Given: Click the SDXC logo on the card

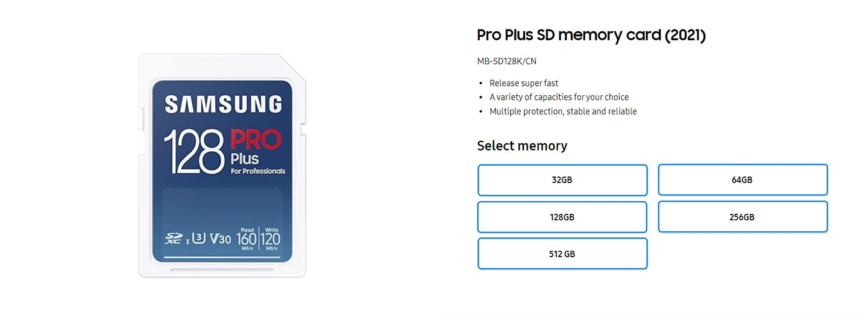Looking at the screenshot, I should pos(174,239).
